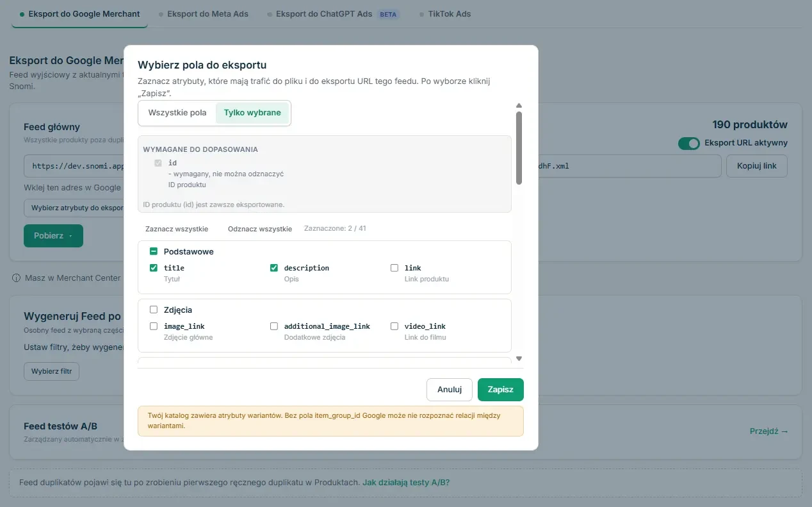Image resolution: width=812 pixels, height=507 pixels.
Task: Click the feed URL input field
Action: tap(373, 166)
